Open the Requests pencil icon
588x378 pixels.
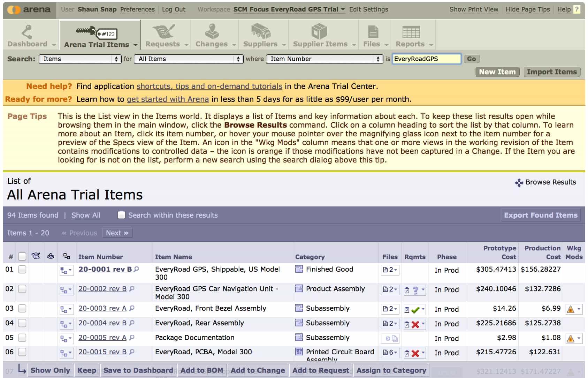(164, 32)
